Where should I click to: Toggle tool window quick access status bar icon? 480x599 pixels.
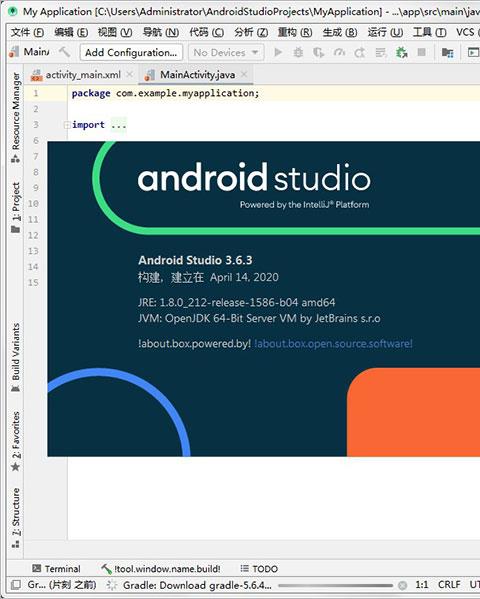tap(16, 584)
